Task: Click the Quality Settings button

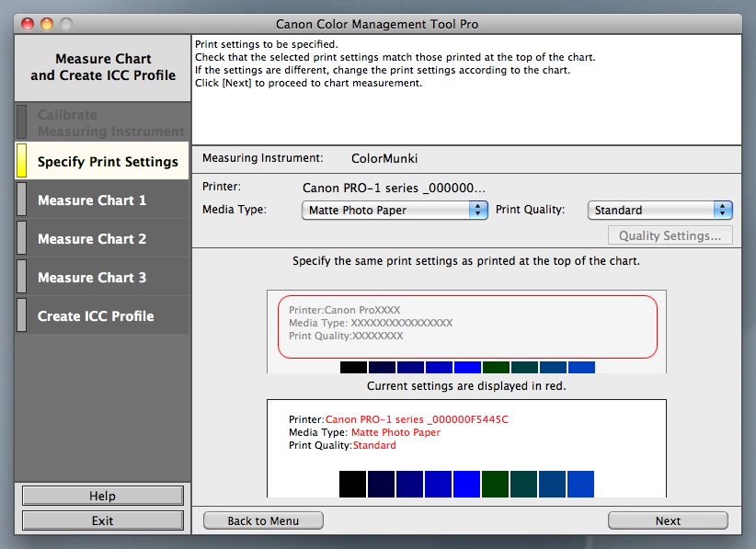Action: pyautogui.click(x=670, y=235)
